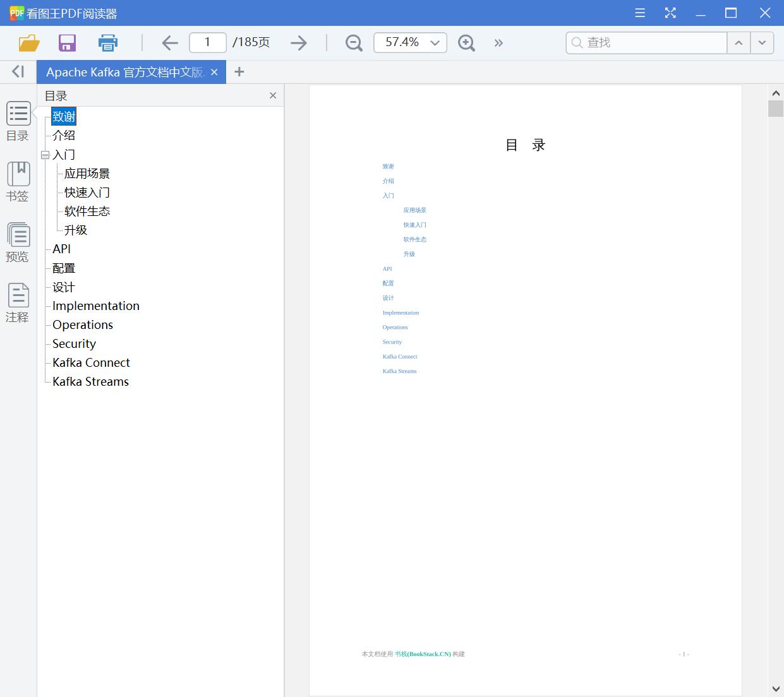Screen dimensions: 784x697
Task: Print the document with the printer icon
Action: point(107,43)
